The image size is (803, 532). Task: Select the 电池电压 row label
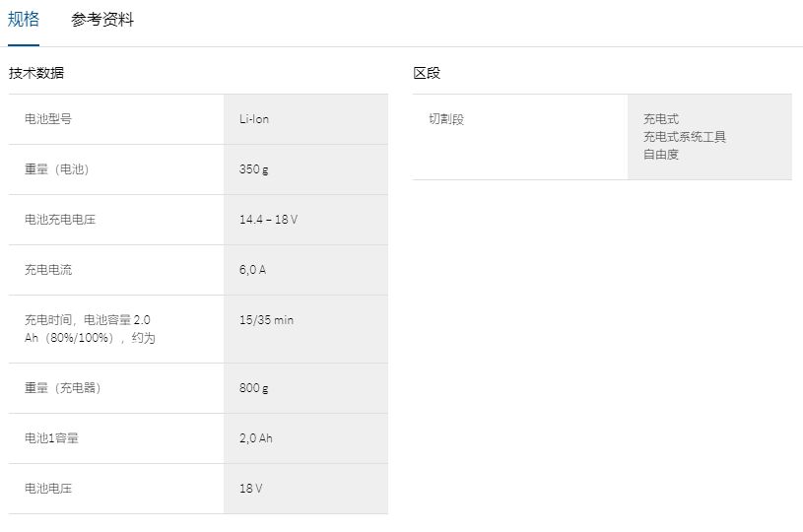coord(48,489)
